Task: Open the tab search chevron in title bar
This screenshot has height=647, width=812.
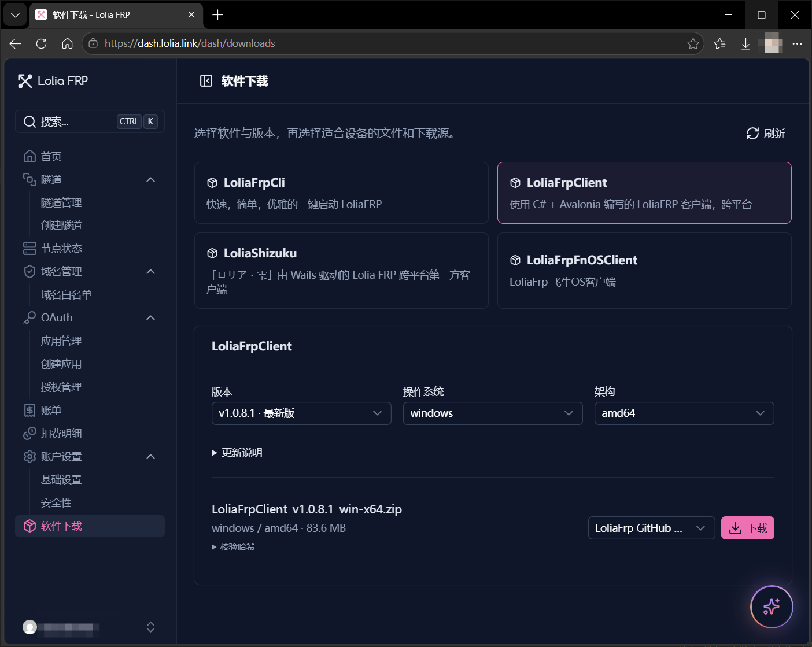Action: (x=15, y=15)
